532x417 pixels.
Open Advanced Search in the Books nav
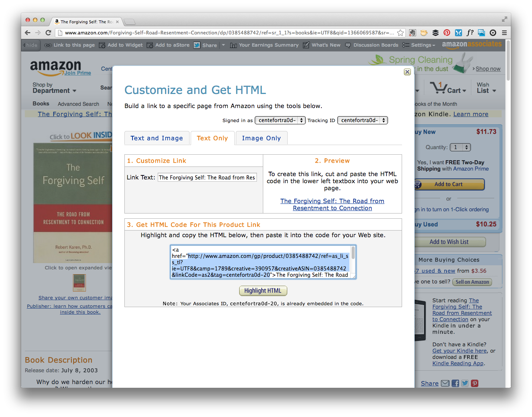78,104
